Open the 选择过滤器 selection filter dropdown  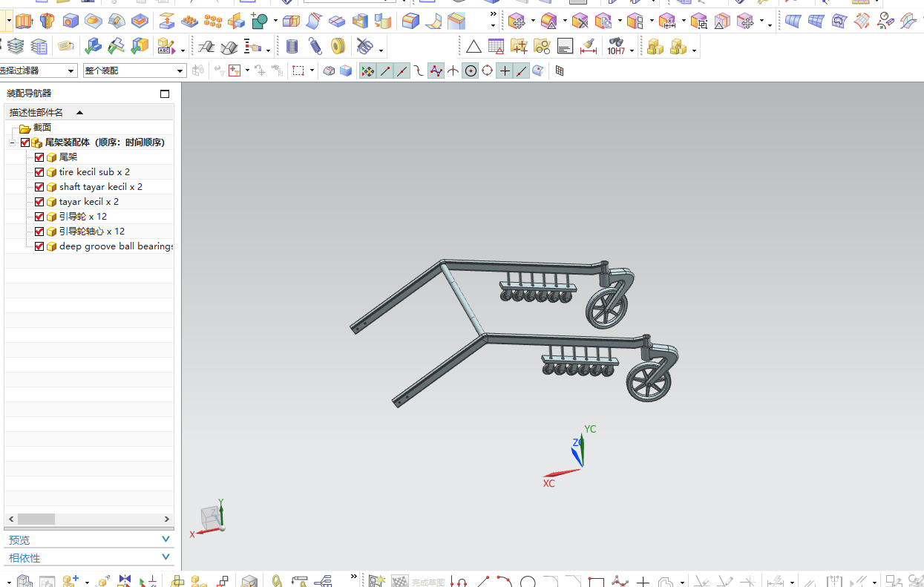coord(71,70)
